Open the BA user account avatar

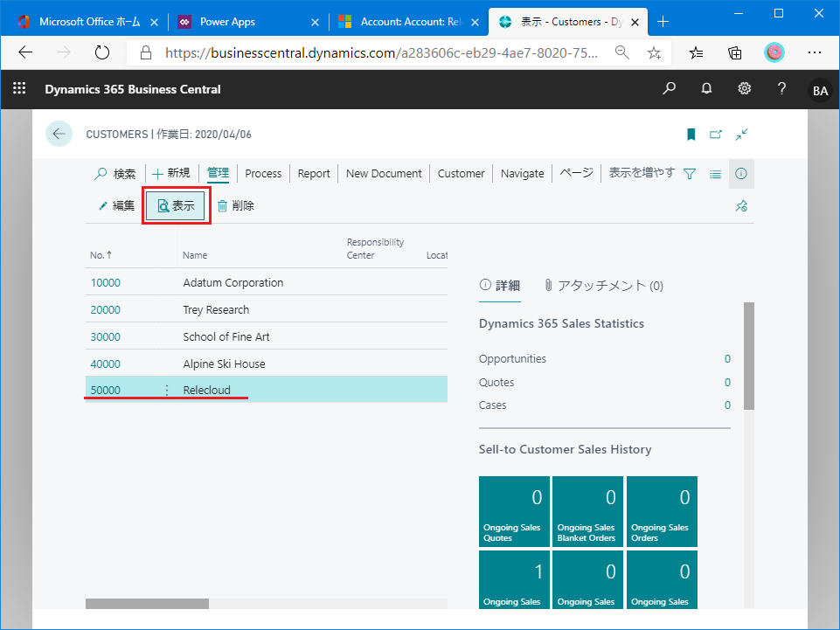coord(820,91)
